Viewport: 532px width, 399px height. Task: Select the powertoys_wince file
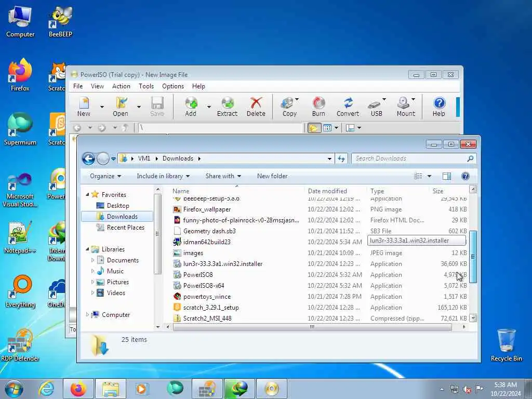click(x=207, y=297)
